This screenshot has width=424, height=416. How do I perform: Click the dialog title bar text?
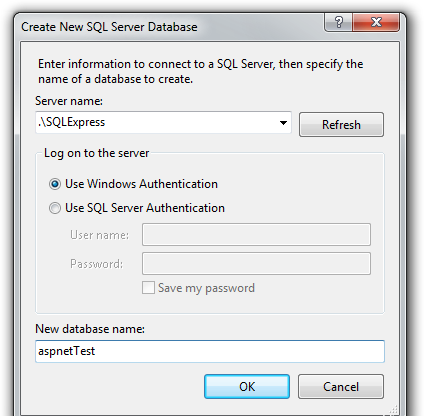point(109,27)
